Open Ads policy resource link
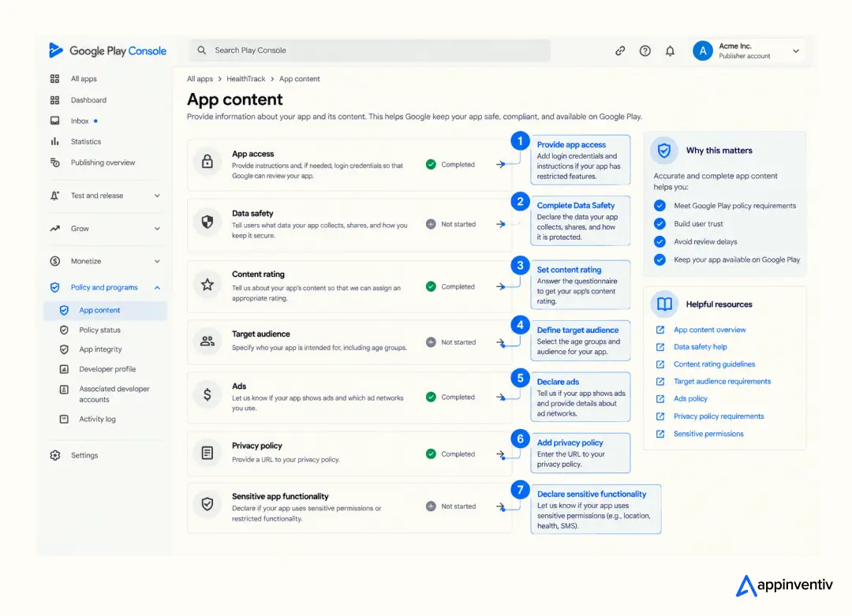852x616 pixels. (690, 399)
